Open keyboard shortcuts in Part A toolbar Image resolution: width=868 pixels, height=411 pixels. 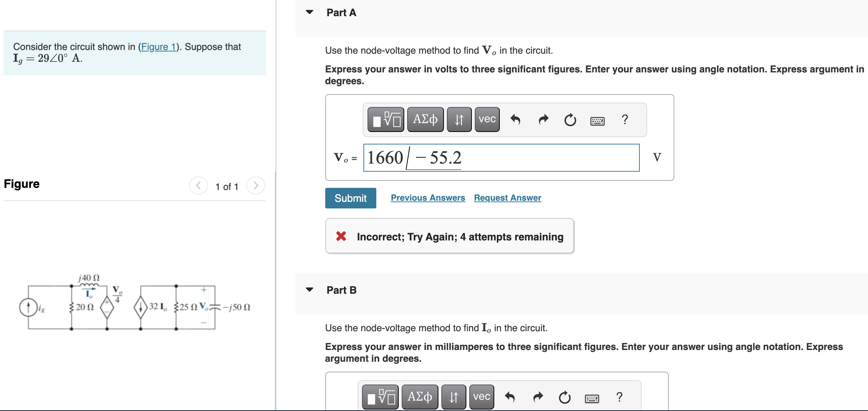(597, 121)
